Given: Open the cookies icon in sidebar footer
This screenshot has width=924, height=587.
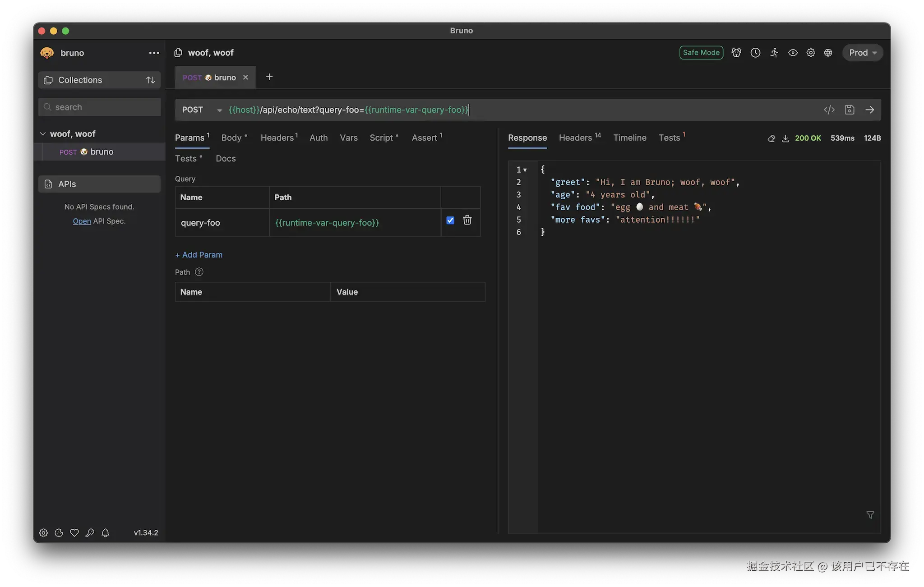Looking at the screenshot, I should 59,533.
